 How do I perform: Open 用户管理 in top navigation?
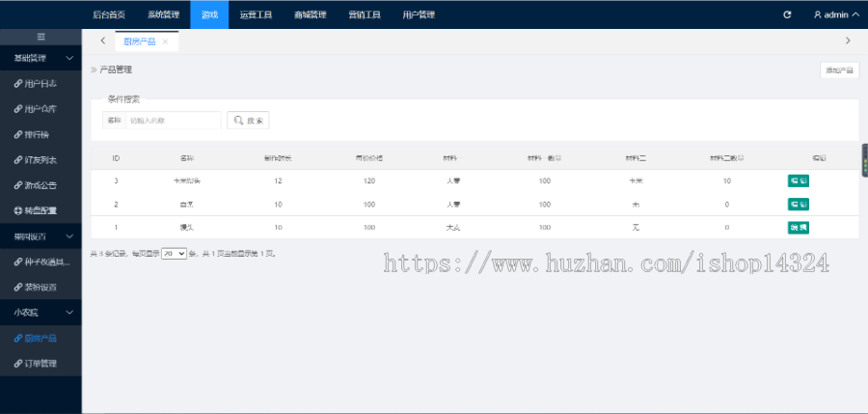point(419,15)
